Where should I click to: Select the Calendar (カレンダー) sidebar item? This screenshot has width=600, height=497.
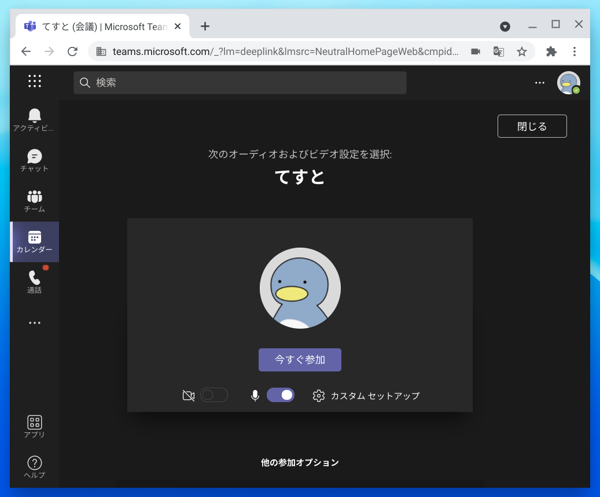[x=34, y=241]
